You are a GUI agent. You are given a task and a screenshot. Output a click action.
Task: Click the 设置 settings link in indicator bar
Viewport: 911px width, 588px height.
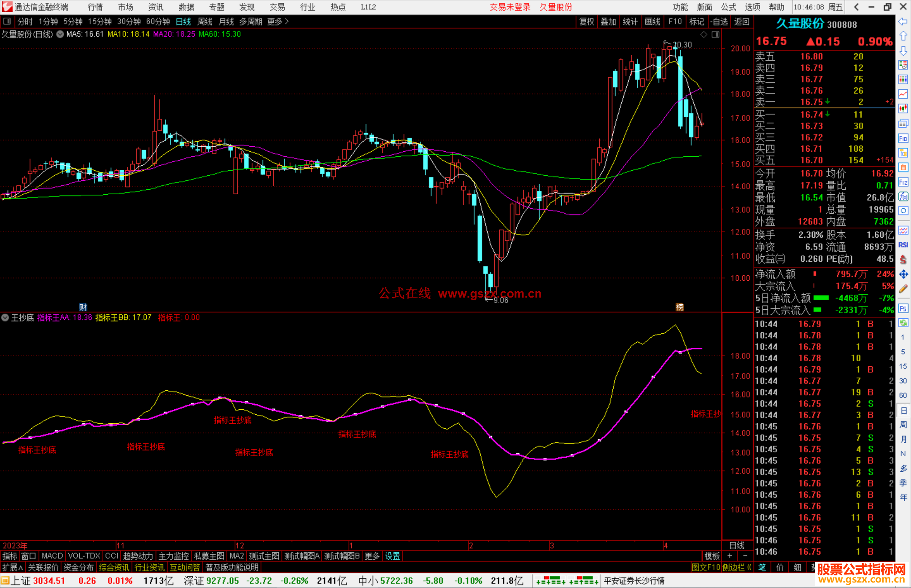[x=392, y=556]
